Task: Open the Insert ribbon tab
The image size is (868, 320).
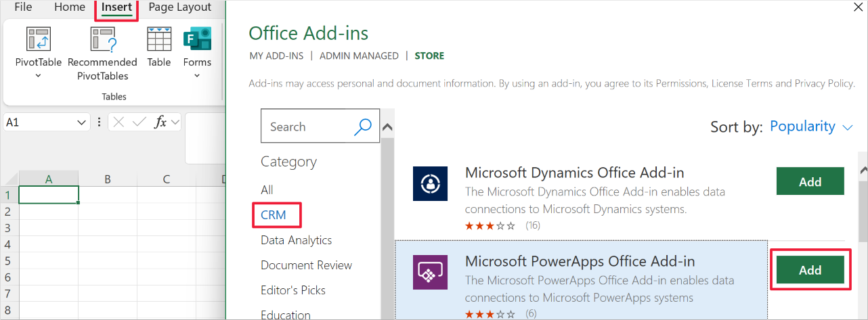Action: pyautogui.click(x=116, y=8)
